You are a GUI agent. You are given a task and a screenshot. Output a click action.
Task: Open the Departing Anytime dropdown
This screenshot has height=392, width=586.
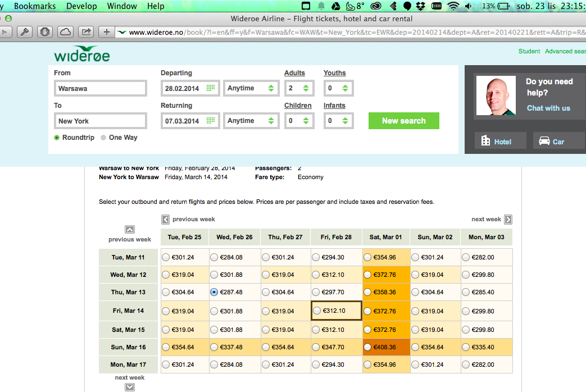point(251,88)
